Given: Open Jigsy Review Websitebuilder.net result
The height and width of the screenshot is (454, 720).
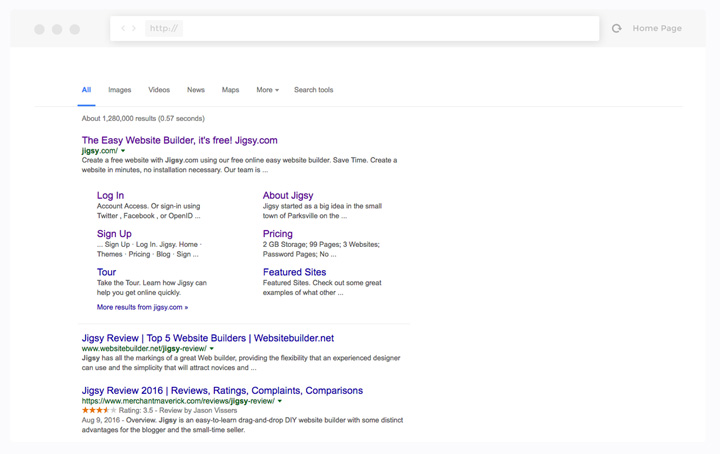Looking at the screenshot, I should click(208, 338).
